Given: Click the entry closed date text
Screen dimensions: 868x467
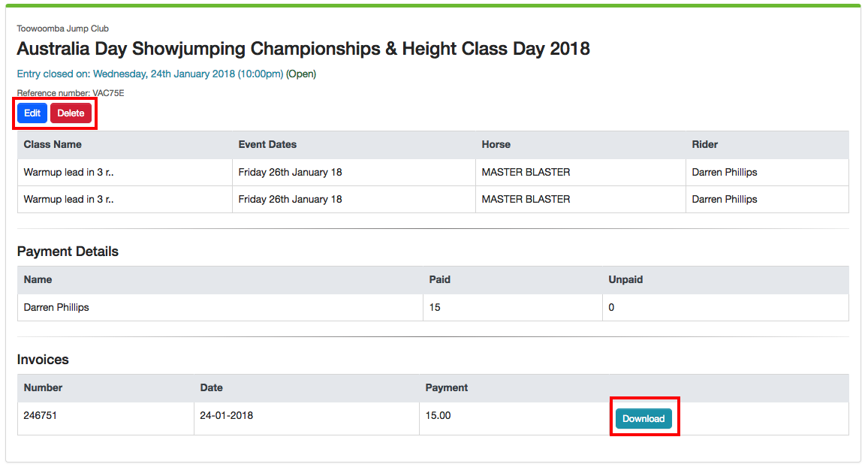Looking at the screenshot, I should point(150,74).
